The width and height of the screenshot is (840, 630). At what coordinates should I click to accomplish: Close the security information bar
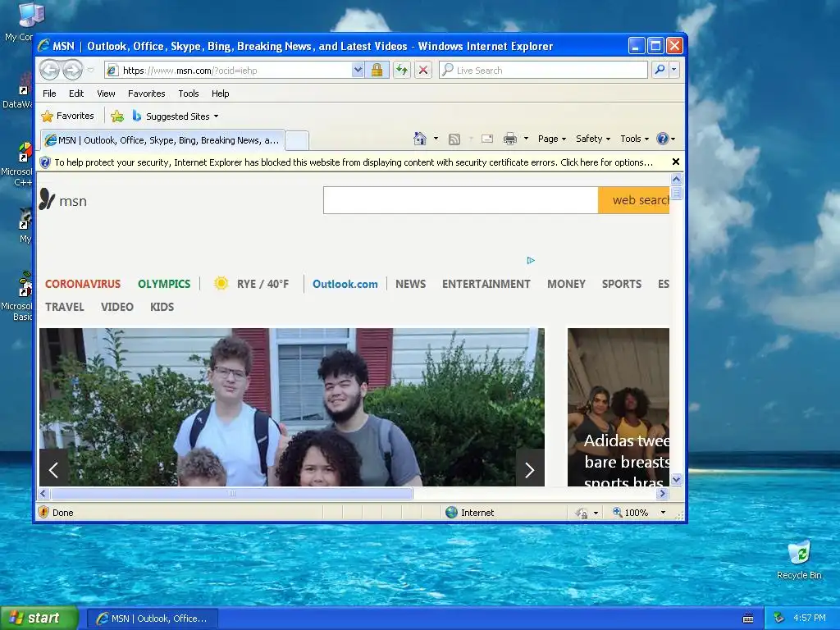[676, 162]
